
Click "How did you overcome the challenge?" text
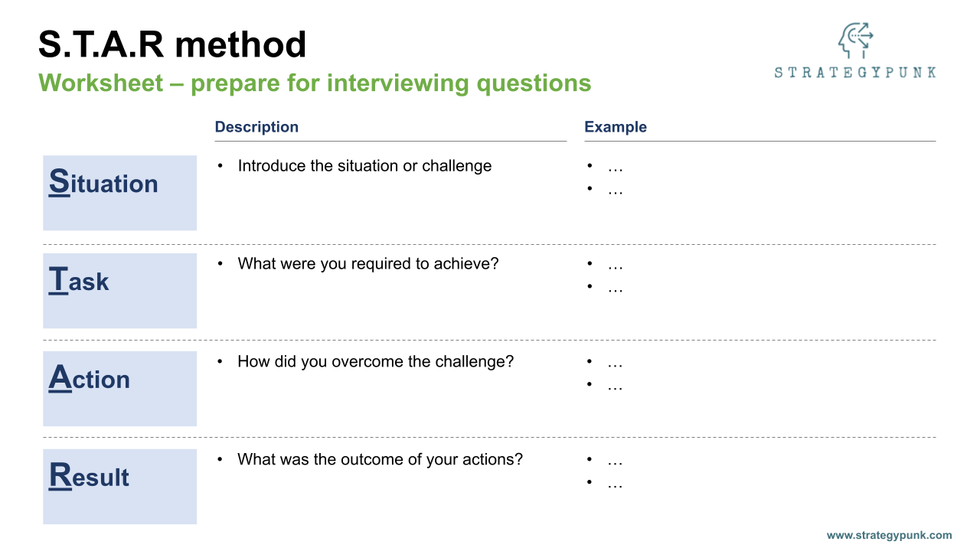[375, 361]
